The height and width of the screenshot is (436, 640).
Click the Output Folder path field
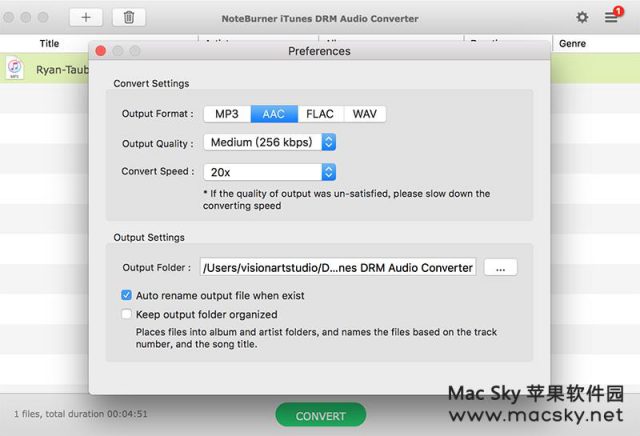pyautogui.click(x=338, y=267)
